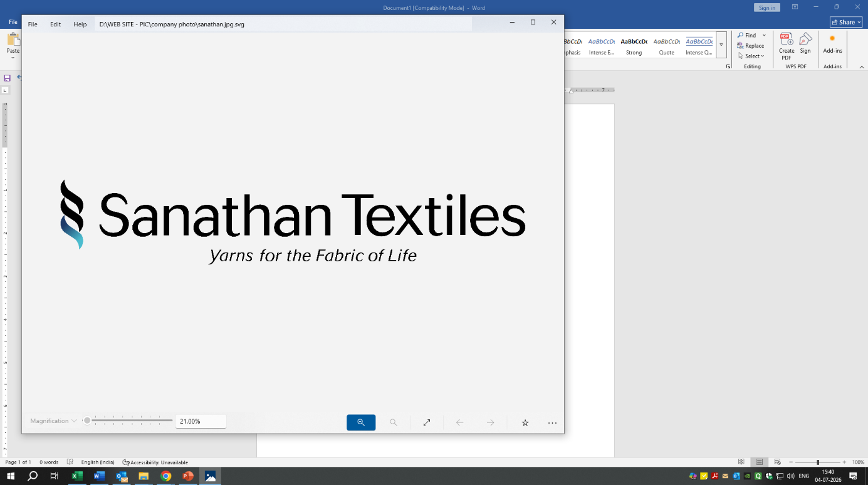Click the Create PDF icon in the ribbon
Screen dimensions: 868x485
(787, 46)
